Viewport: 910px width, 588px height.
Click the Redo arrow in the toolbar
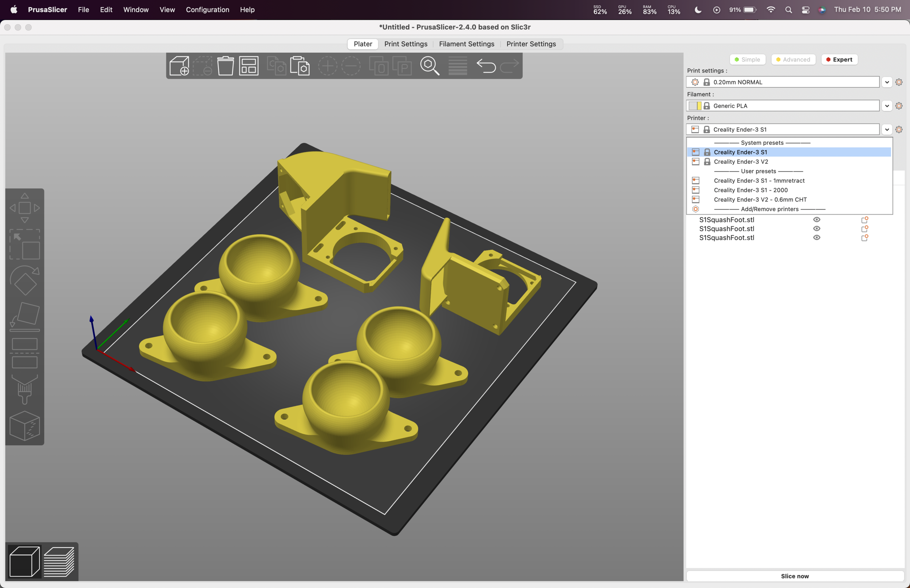(x=509, y=65)
